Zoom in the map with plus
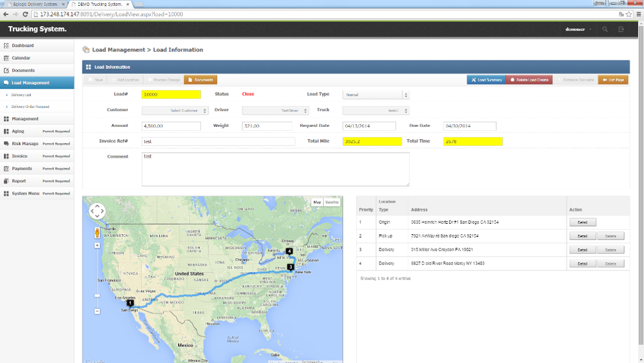 tap(97, 245)
